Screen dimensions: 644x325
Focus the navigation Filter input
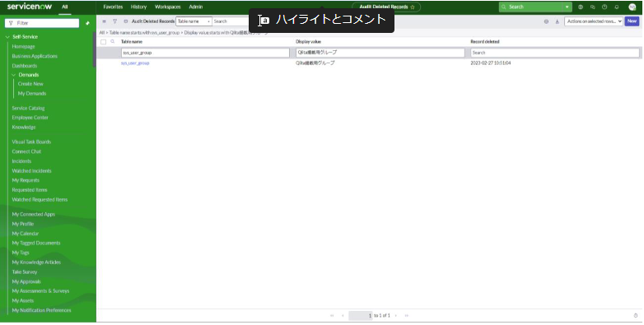(x=42, y=23)
